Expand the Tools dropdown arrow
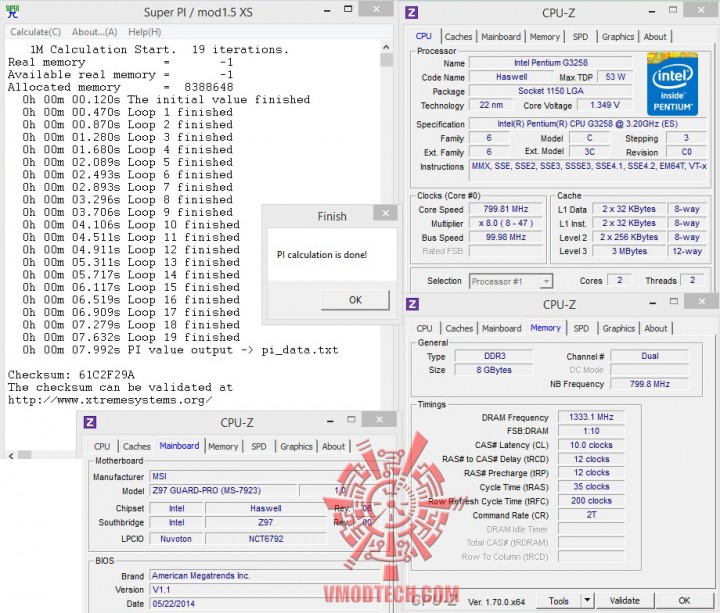 click(x=586, y=601)
